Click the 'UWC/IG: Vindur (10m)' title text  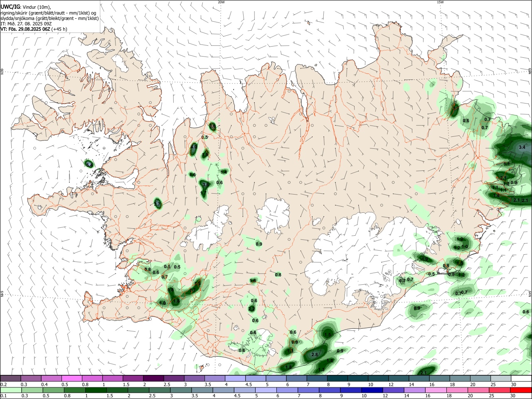[x=26, y=7]
